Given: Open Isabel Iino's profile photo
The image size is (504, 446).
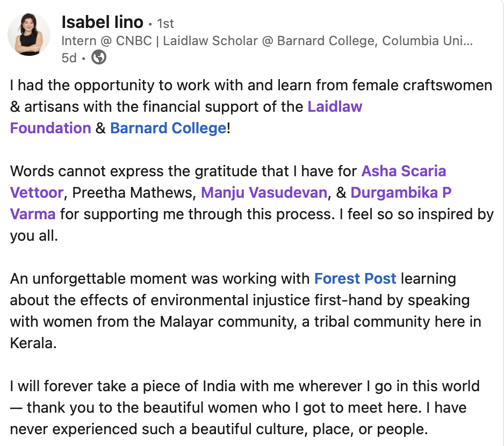Looking at the screenshot, I should 29,34.
